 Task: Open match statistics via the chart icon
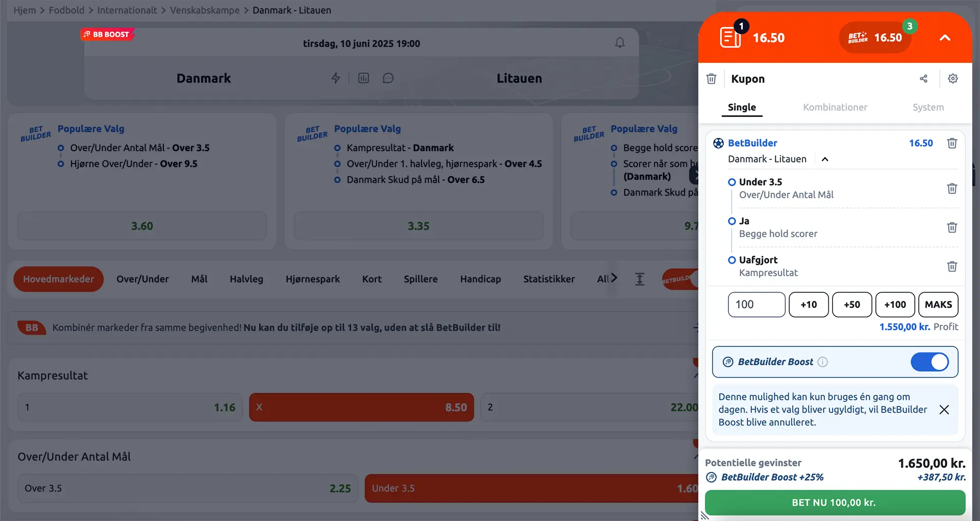pyautogui.click(x=363, y=78)
